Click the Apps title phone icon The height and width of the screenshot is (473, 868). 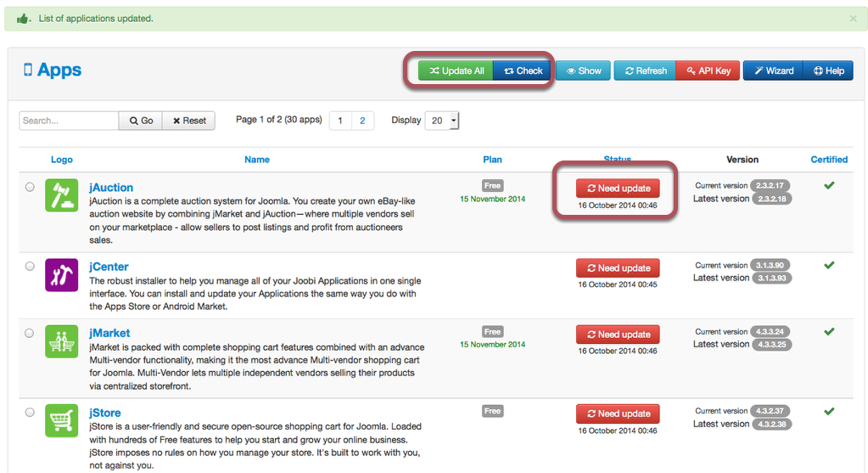point(28,70)
